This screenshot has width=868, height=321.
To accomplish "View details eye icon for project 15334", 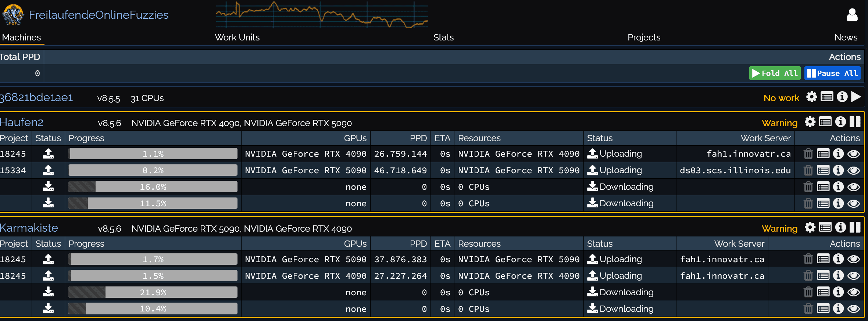I will tap(854, 170).
